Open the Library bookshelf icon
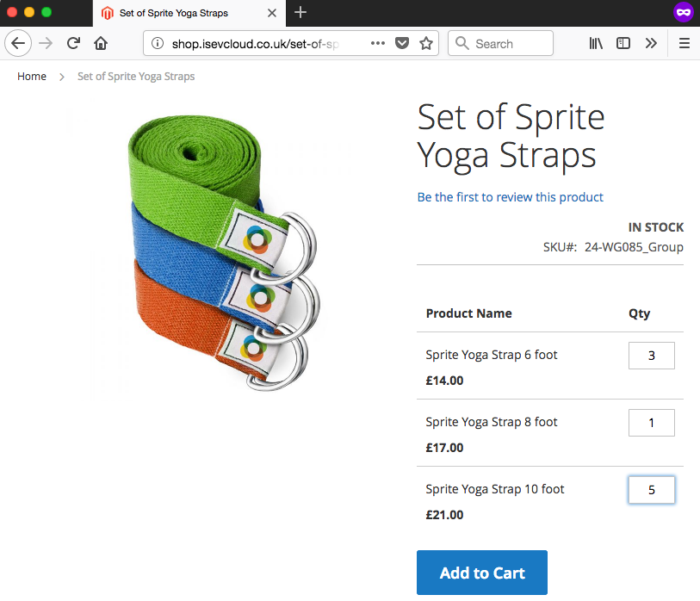The width and height of the screenshot is (700, 601). [x=596, y=43]
